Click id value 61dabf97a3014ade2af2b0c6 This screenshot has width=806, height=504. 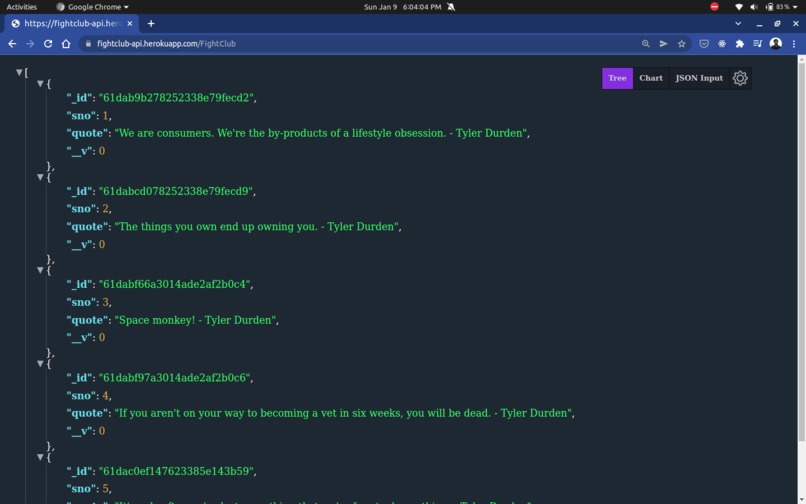point(176,378)
